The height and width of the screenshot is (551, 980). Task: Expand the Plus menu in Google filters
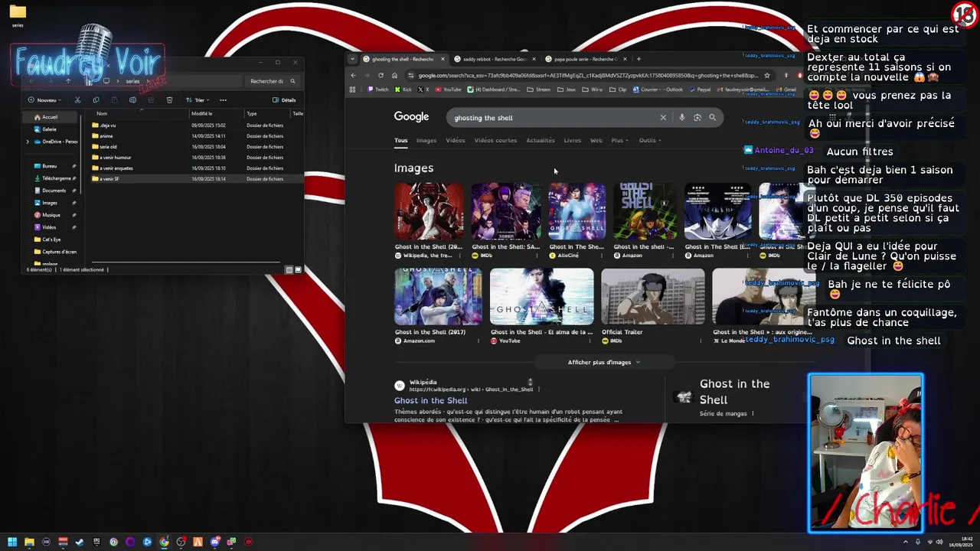[619, 140]
